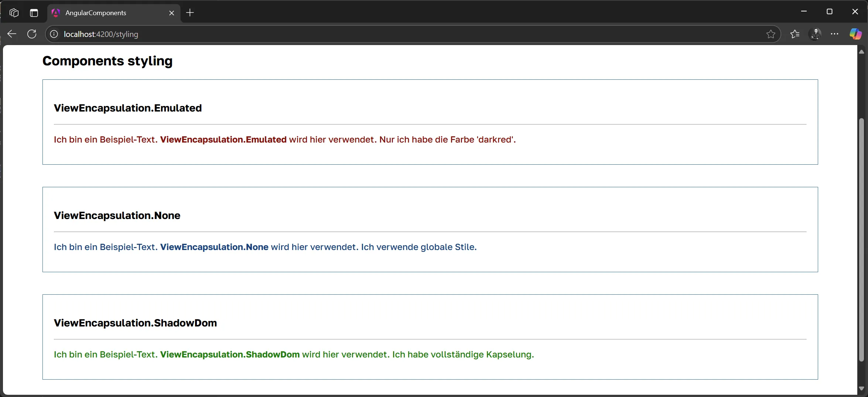Add this page to favorites star
This screenshot has width=868, height=397.
[770, 34]
